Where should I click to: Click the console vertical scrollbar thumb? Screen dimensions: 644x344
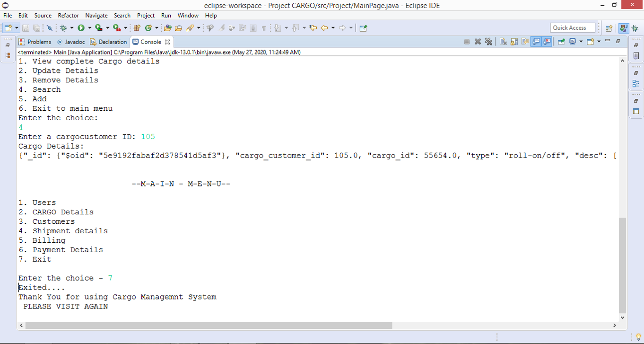point(622,265)
